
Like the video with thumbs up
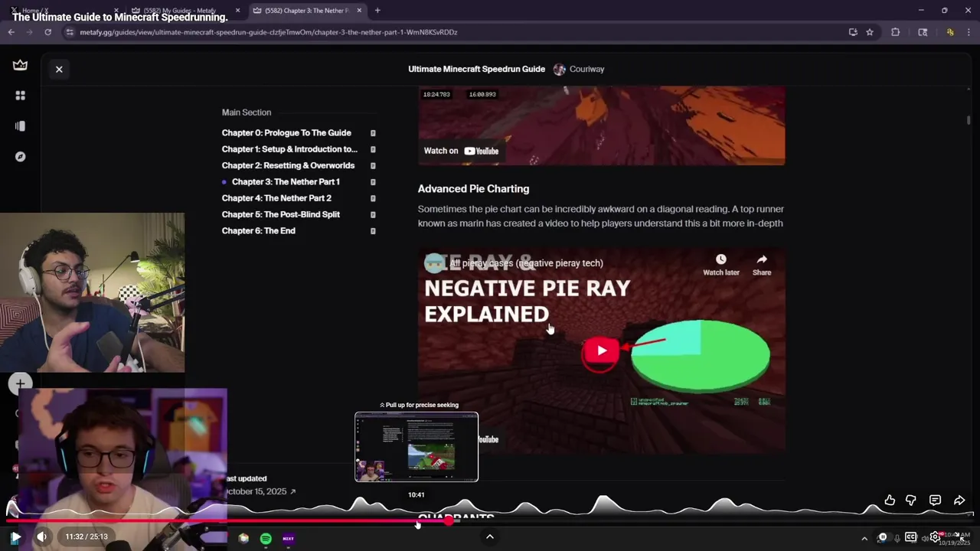890,500
